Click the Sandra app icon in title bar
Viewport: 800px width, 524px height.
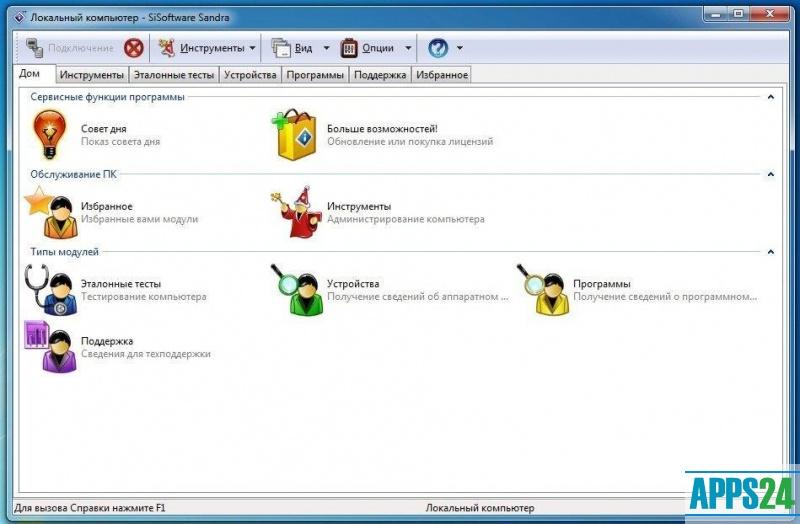coord(19,17)
